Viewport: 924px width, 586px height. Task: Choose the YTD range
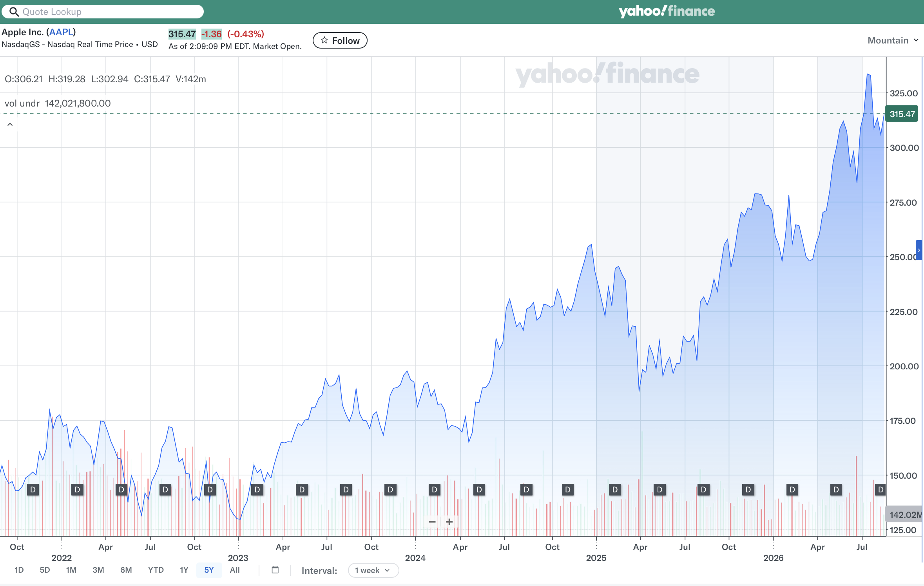click(156, 570)
